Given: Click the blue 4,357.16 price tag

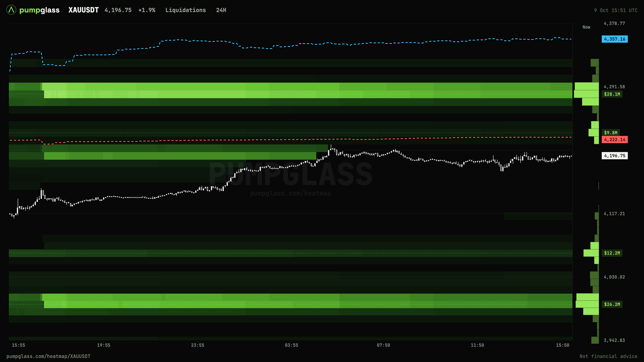Looking at the screenshot, I should click(614, 39).
